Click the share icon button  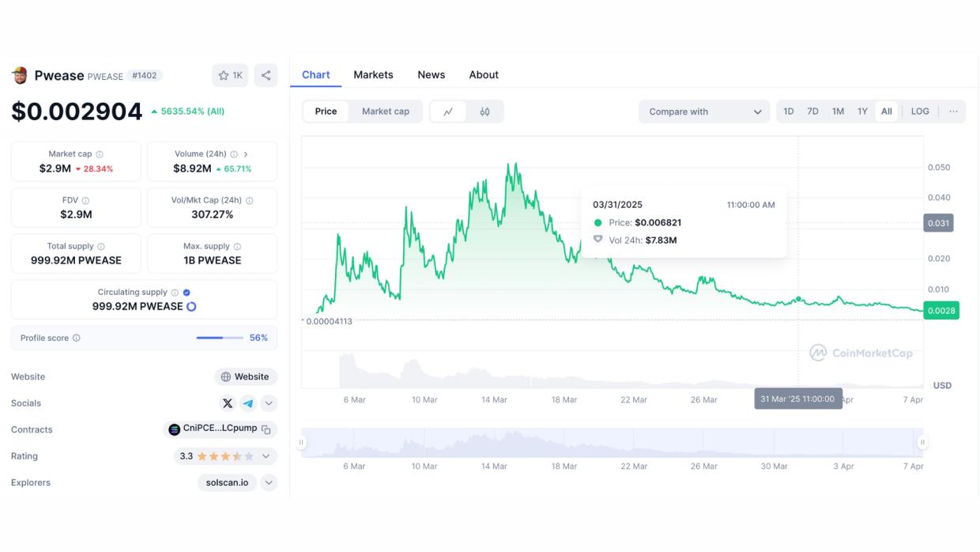pos(266,75)
